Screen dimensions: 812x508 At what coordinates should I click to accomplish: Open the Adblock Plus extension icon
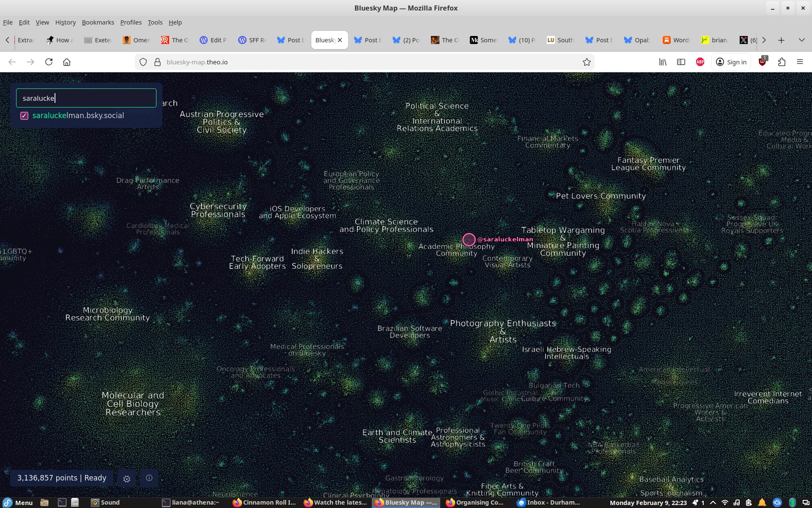[x=700, y=62]
